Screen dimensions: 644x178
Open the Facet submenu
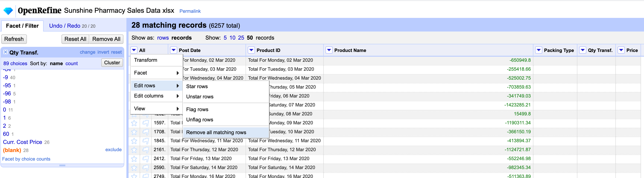point(156,73)
